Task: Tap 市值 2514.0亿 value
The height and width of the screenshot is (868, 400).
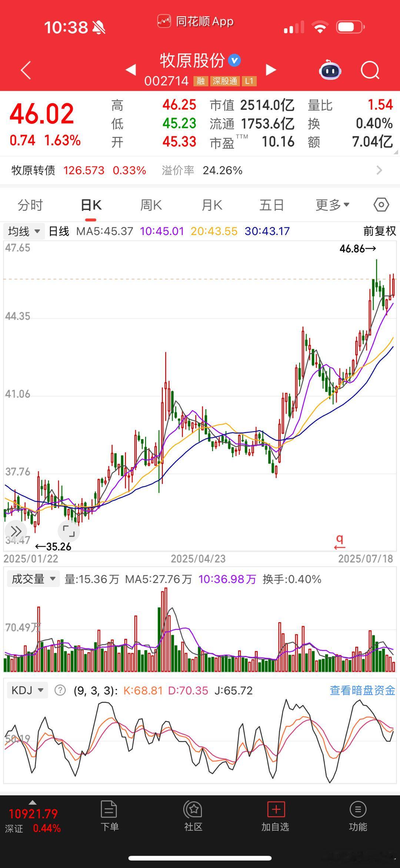Action: coord(267,105)
